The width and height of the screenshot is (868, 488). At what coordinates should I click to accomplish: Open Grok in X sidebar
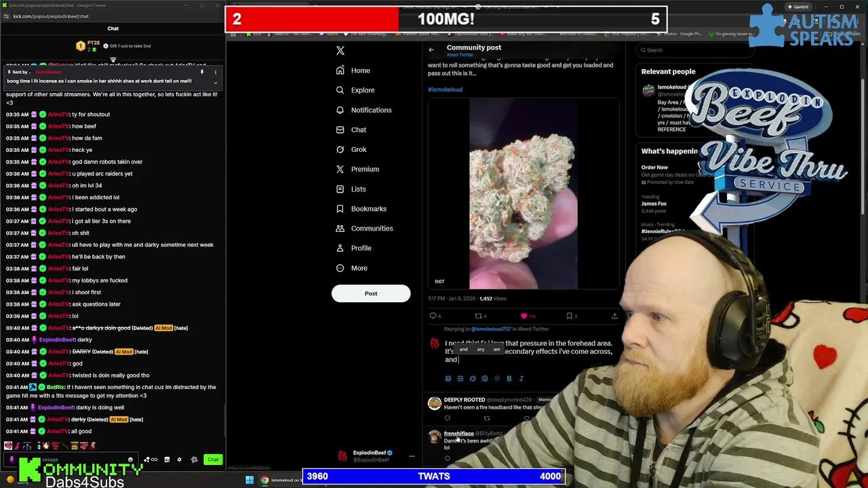(351, 149)
